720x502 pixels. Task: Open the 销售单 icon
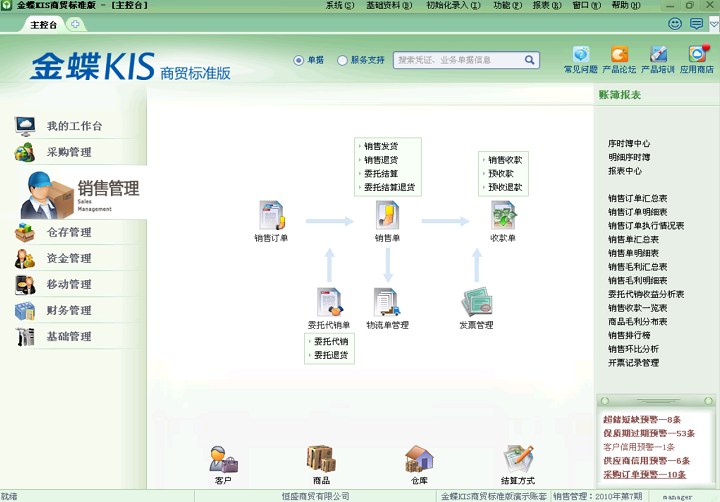click(x=388, y=215)
